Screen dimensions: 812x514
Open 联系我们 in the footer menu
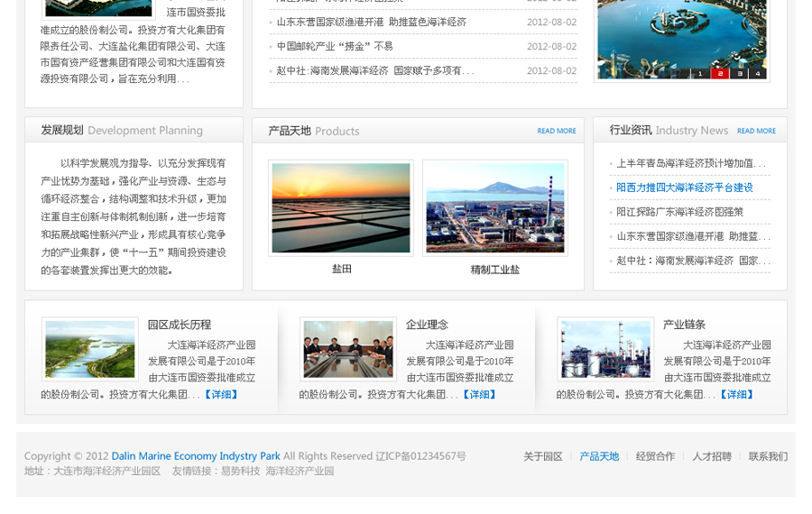click(768, 456)
